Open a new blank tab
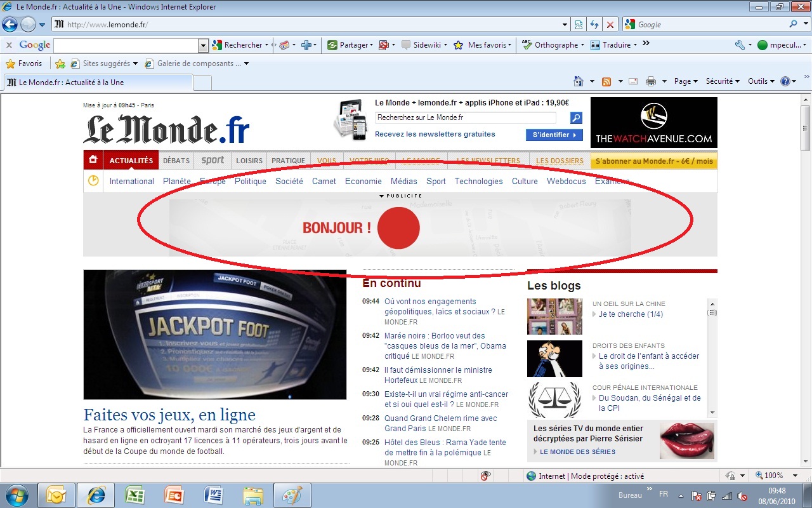The image size is (812, 508). [202, 83]
